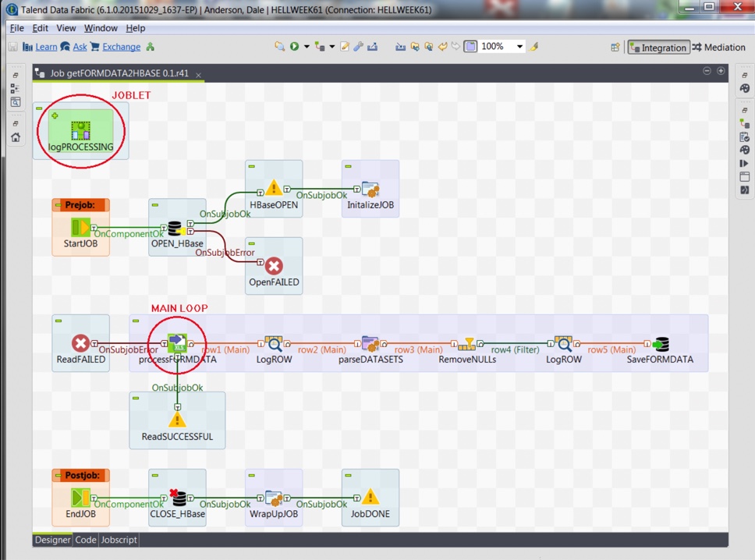Select the EndJOB postjob component
The image size is (755, 560).
click(80, 498)
